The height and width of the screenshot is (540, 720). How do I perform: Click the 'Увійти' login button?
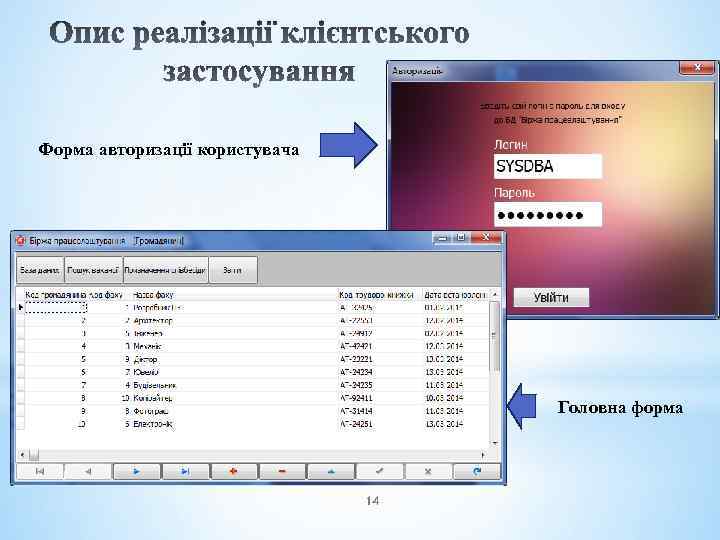(x=551, y=298)
